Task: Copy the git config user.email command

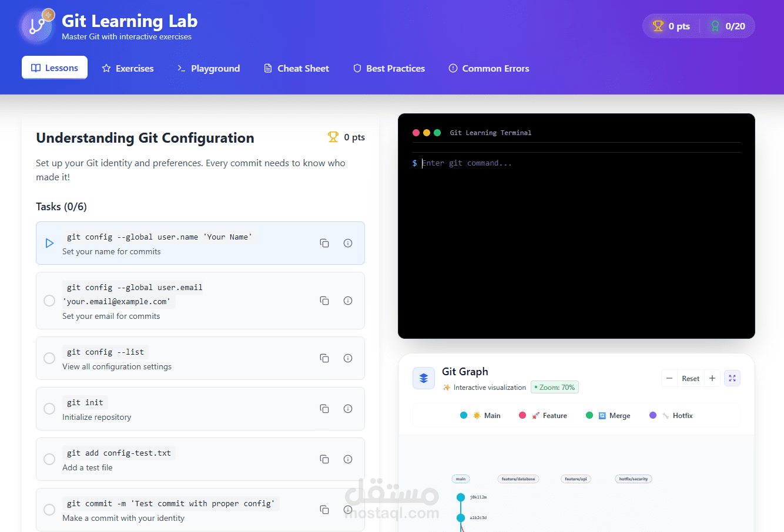Action: coord(324,301)
